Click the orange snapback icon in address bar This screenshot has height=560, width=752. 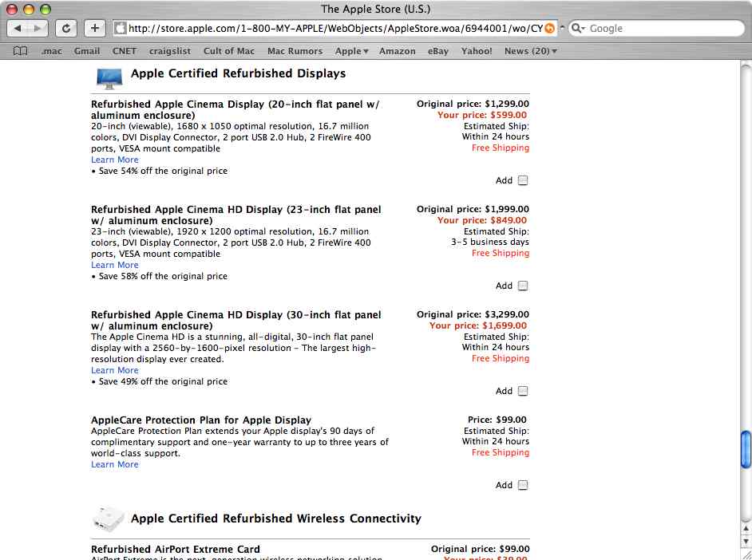[x=549, y=28]
